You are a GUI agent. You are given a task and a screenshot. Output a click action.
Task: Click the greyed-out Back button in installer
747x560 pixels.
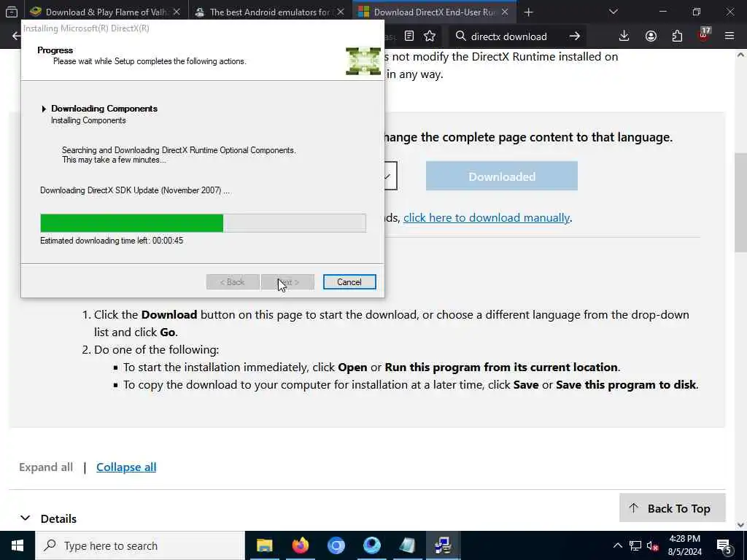233,282
